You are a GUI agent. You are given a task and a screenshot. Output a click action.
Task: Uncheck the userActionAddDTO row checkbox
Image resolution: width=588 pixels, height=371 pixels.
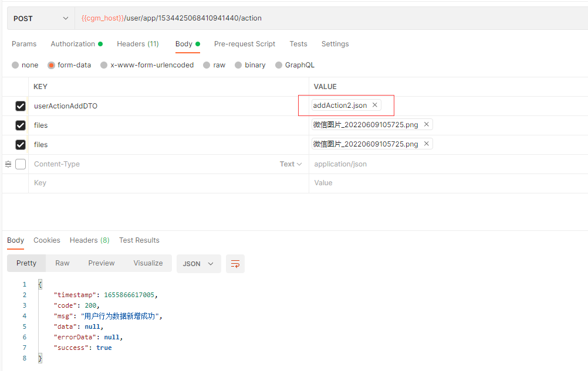(20, 106)
